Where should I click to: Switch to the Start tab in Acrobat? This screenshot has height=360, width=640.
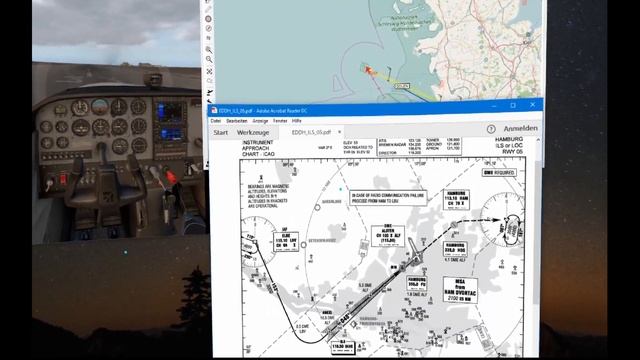click(221, 132)
